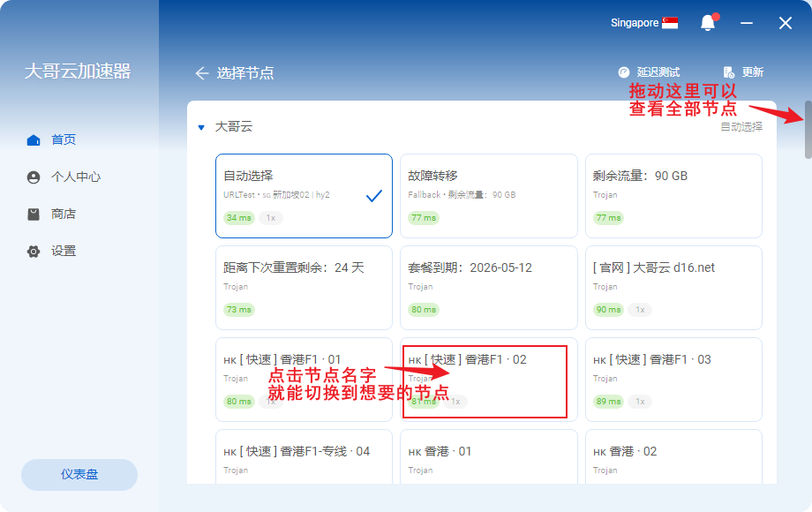Click the 商店 shop icon
Screen dimensions: 812x512
(x=34, y=214)
